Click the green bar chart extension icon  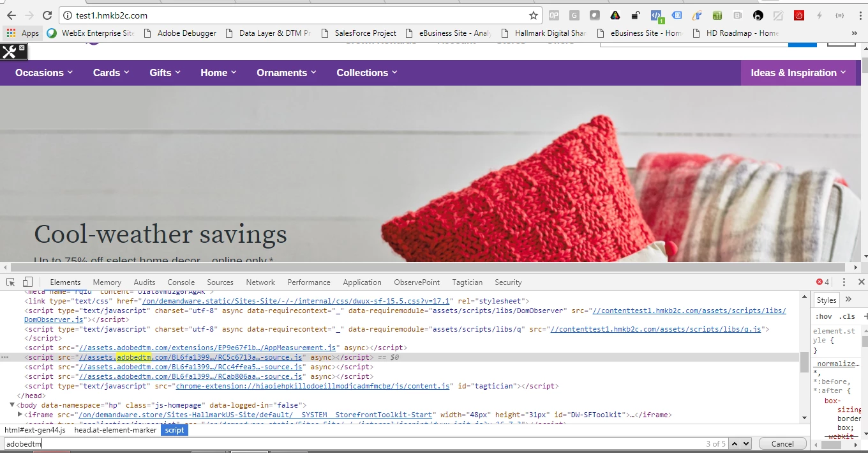pyautogui.click(x=717, y=15)
